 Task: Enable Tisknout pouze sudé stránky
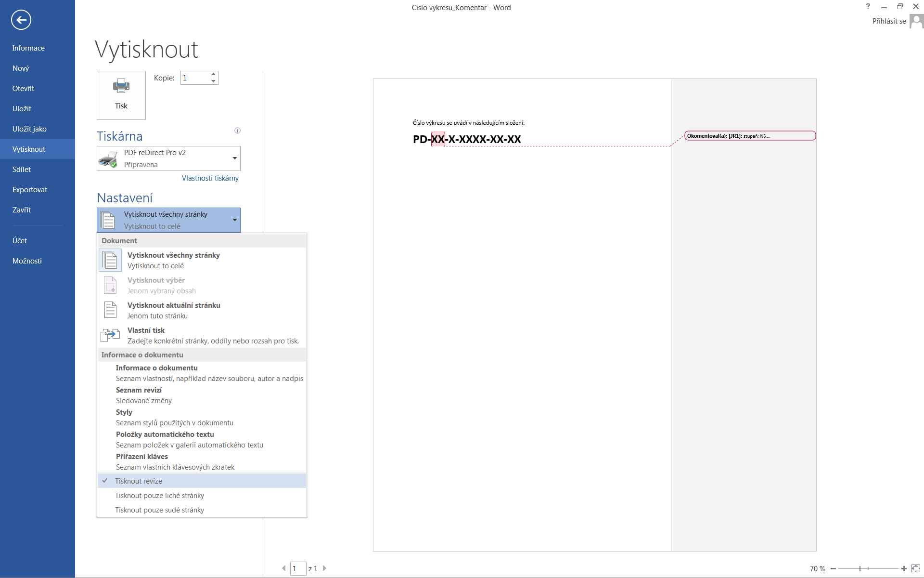point(159,510)
